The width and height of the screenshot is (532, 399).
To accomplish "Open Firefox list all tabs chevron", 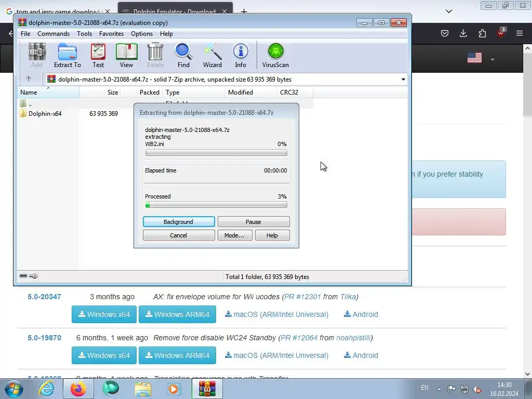I will pyautogui.click(x=448, y=11).
